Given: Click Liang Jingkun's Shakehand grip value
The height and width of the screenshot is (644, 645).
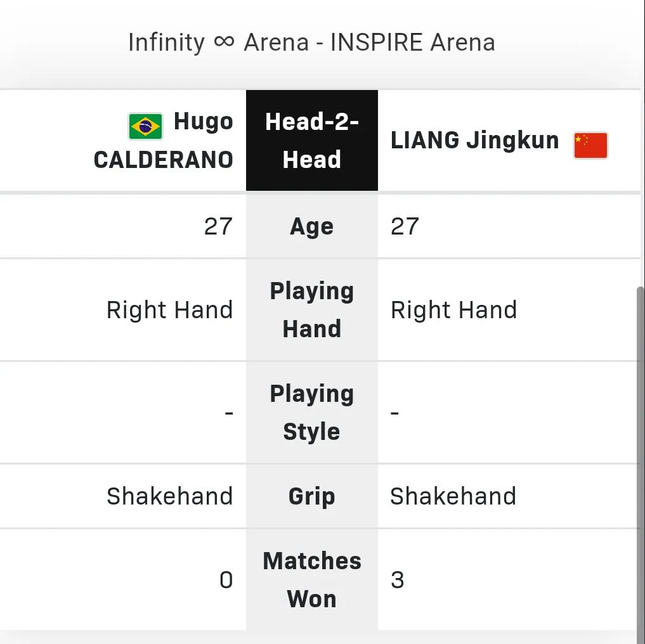Looking at the screenshot, I should pyautogui.click(x=453, y=496).
